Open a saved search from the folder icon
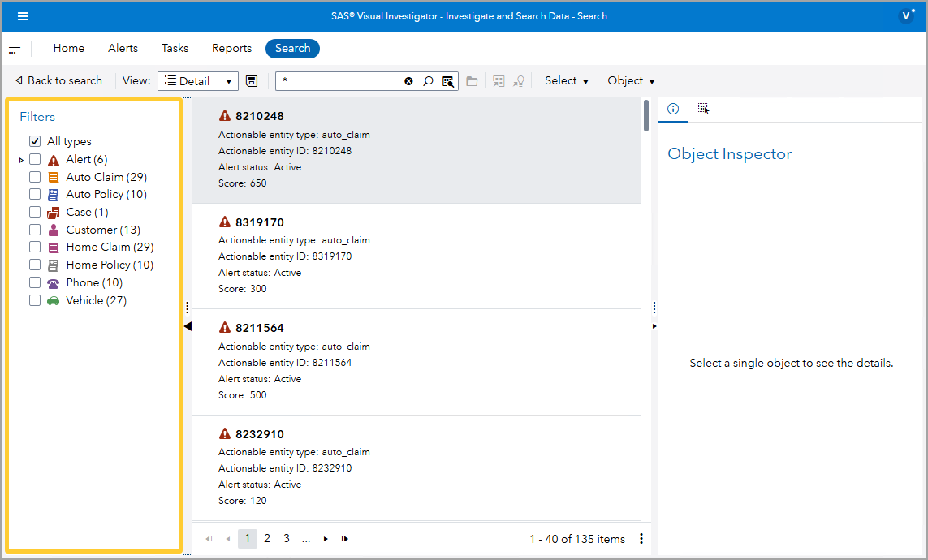Viewport: 928px width, 560px height. (x=472, y=80)
